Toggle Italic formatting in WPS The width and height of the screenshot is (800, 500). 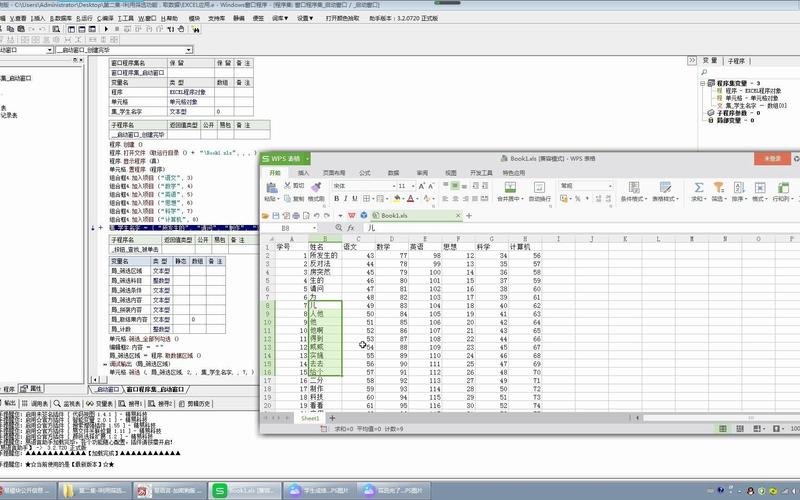[345, 198]
